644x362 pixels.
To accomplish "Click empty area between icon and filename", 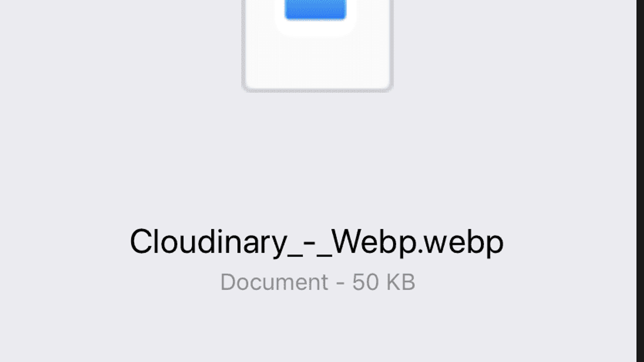I will [317, 158].
